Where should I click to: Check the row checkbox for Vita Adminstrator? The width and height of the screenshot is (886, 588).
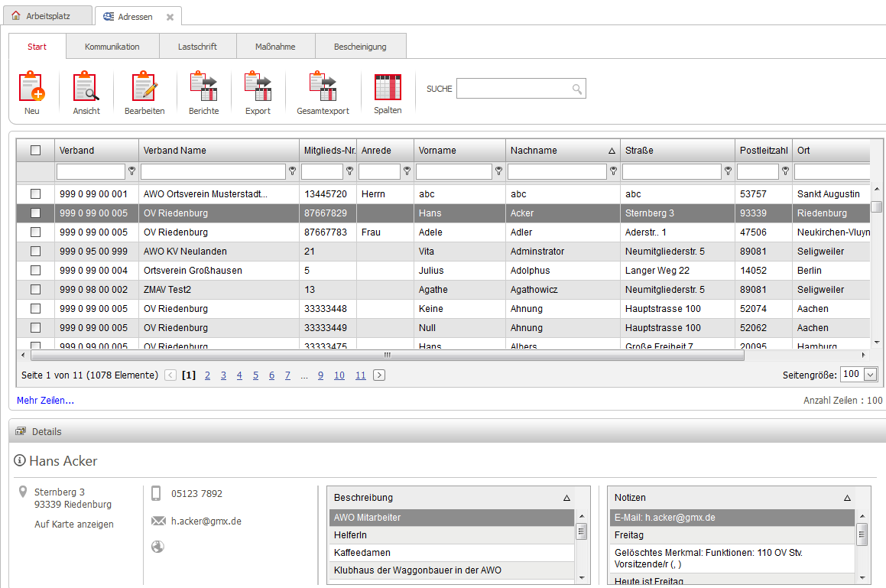point(36,251)
